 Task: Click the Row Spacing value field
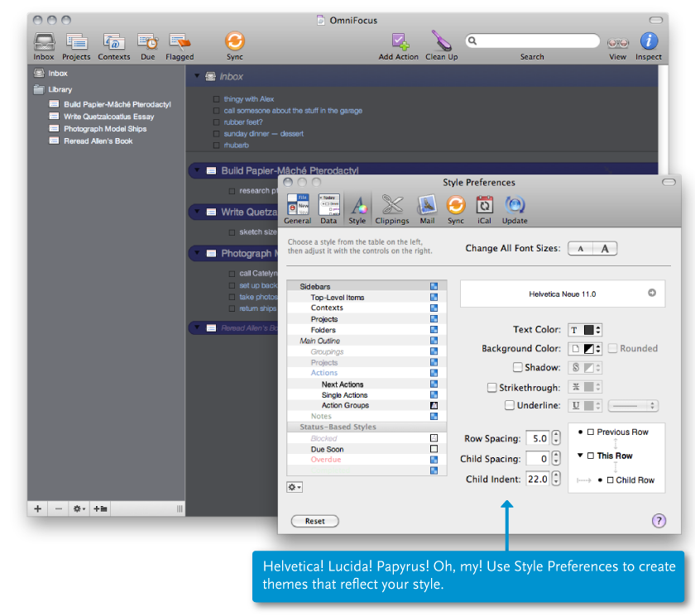(538, 438)
